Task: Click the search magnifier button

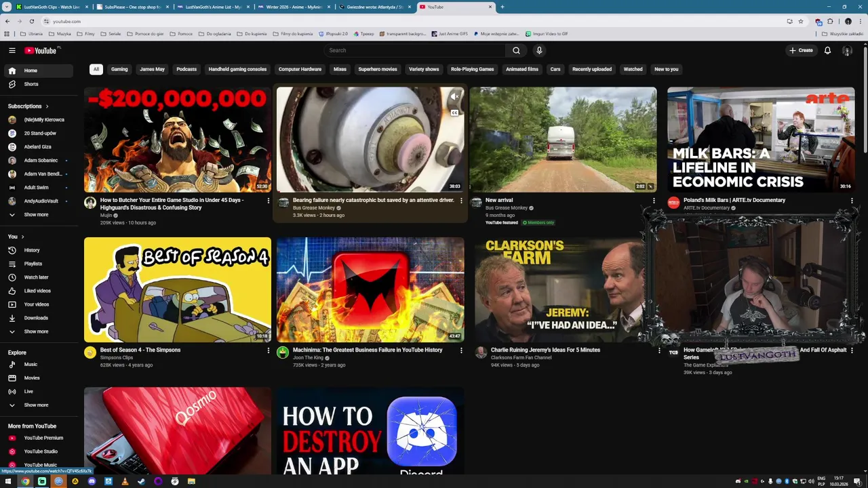Action: 516,50
